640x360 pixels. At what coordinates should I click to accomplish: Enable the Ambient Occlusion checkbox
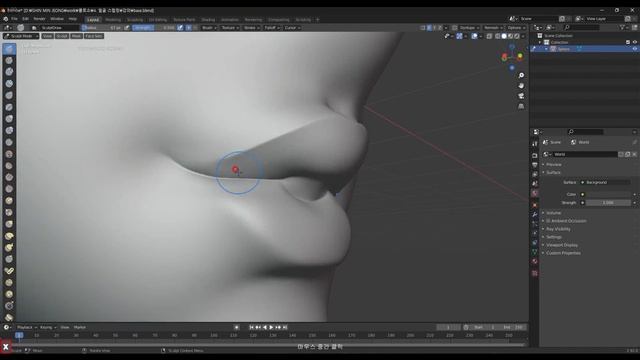[548, 221]
